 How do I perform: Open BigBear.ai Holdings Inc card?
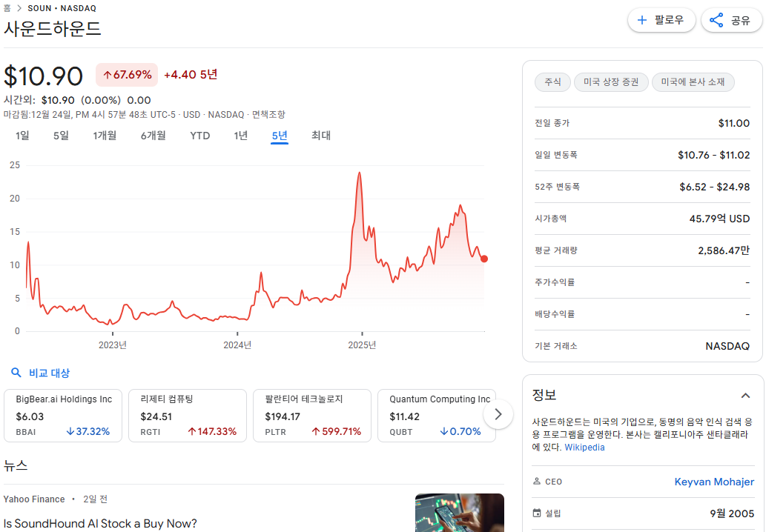coord(63,416)
